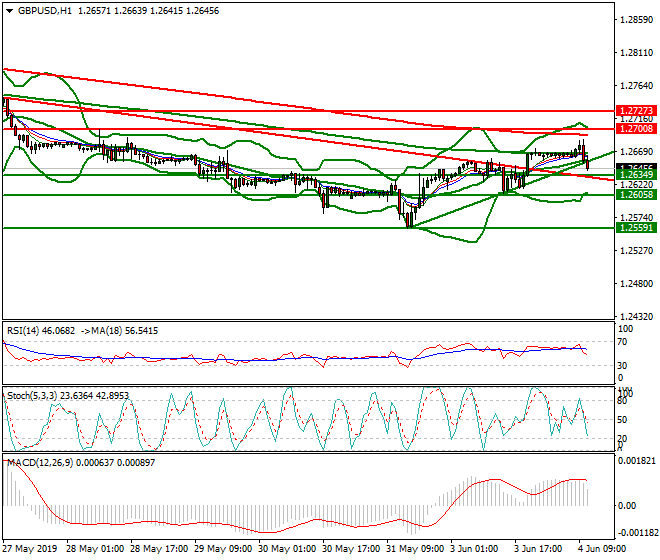Image resolution: width=660 pixels, height=560 pixels.
Task: Click the Stochastic 80 level axis label
Action: point(623,401)
